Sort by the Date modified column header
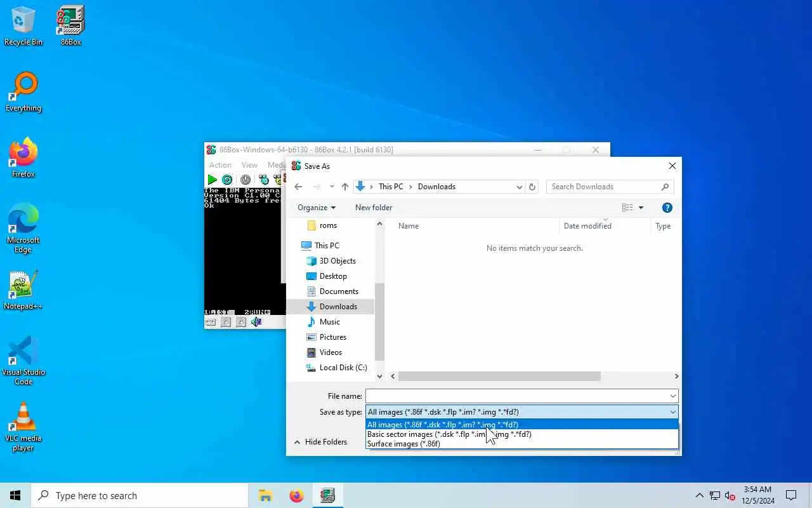Screen dimensions: 812x508 587,226
